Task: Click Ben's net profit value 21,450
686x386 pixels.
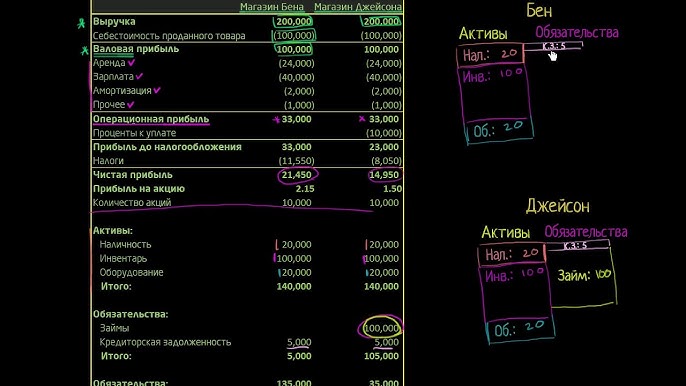Action: 297,175
